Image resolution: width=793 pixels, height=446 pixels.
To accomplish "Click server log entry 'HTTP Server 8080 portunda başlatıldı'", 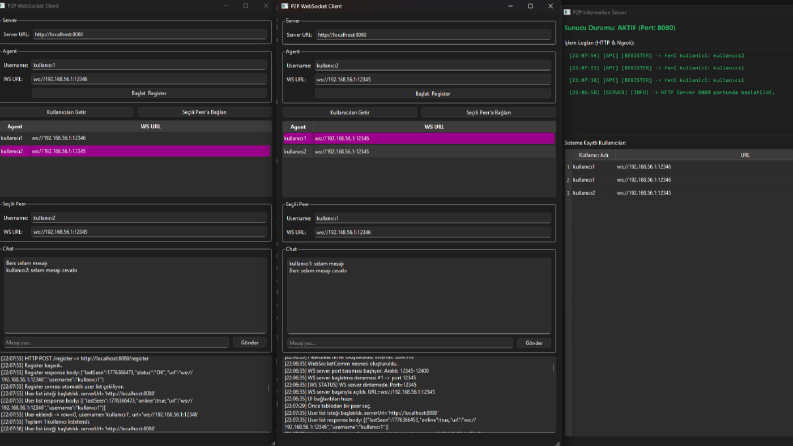I will [x=672, y=92].
